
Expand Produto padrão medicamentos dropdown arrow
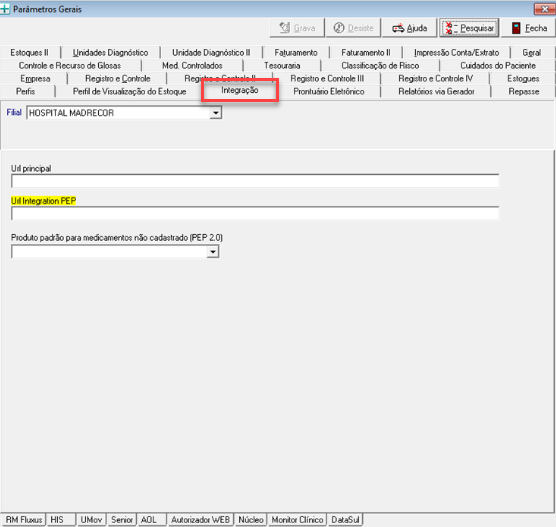tap(213, 252)
